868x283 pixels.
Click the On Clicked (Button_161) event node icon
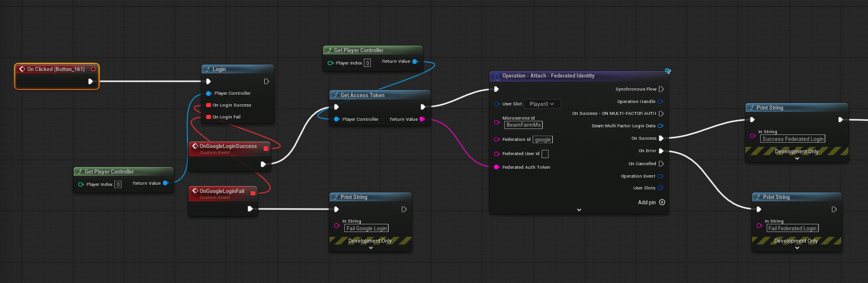coord(22,69)
